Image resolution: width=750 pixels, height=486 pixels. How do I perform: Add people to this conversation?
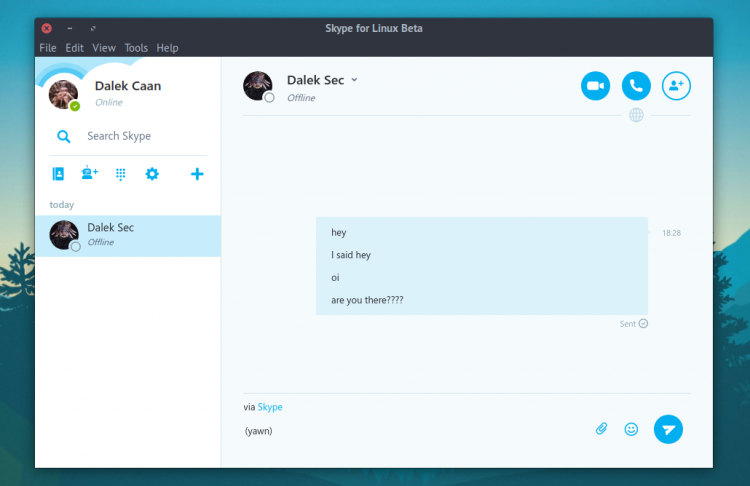pyautogui.click(x=677, y=86)
